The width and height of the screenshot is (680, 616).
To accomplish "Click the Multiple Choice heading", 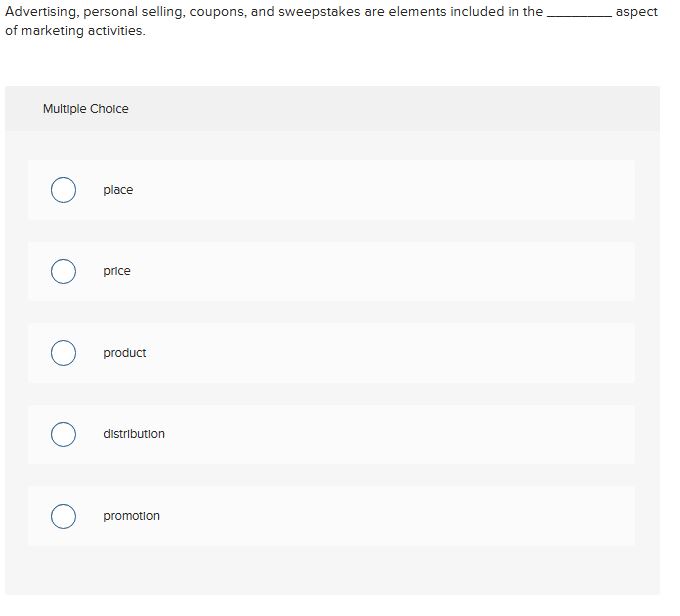I will 86,109.
